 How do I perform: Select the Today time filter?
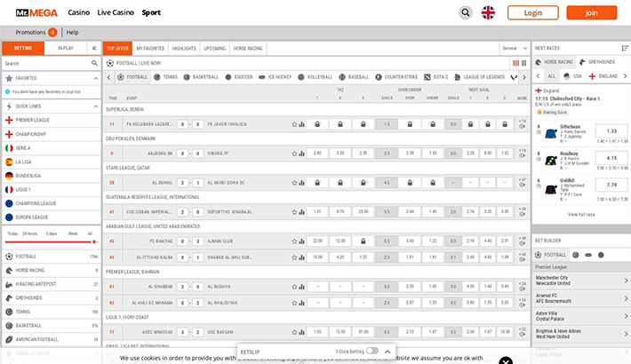coord(12,233)
